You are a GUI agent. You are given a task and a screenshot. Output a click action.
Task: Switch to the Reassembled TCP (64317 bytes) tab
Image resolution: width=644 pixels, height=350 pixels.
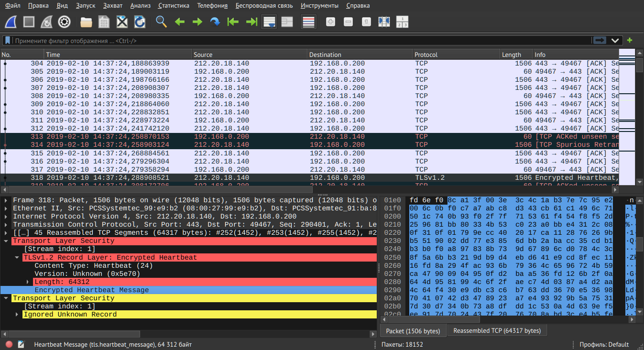click(x=497, y=331)
